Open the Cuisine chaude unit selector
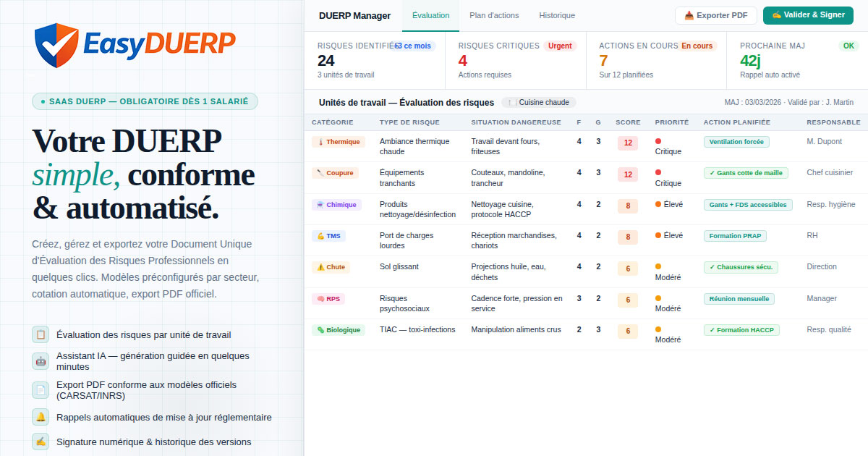Screen dimensions: 868x456 click(538, 102)
